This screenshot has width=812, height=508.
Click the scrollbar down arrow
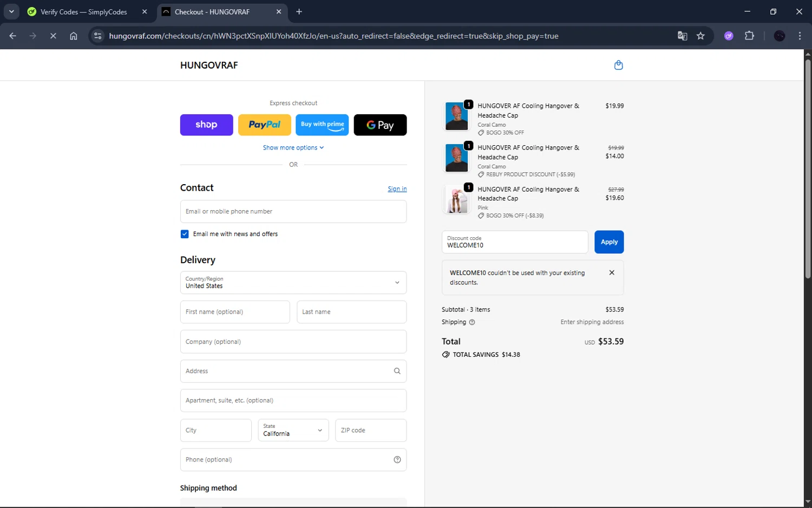pos(808,502)
